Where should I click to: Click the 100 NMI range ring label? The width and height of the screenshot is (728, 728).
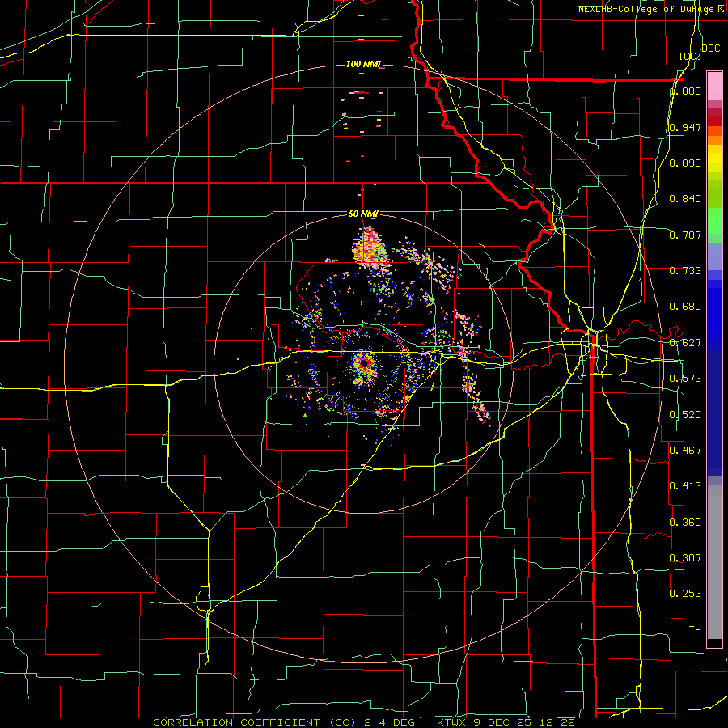363,64
